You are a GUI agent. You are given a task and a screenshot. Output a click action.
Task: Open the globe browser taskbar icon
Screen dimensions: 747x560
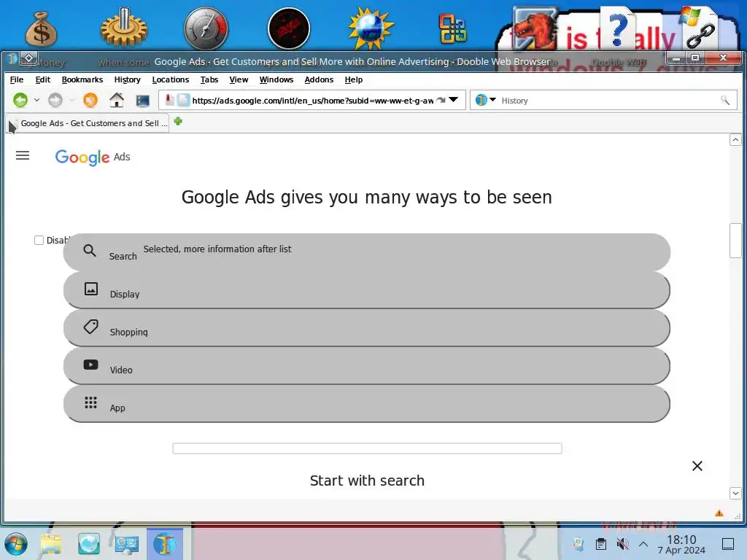(x=89, y=544)
